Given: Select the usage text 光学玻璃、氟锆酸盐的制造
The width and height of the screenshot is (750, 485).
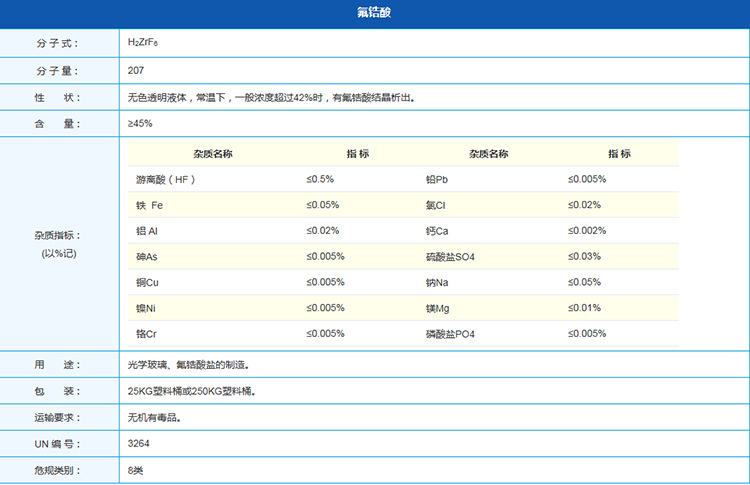Looking at the screenshot, I should coord(188,365).
